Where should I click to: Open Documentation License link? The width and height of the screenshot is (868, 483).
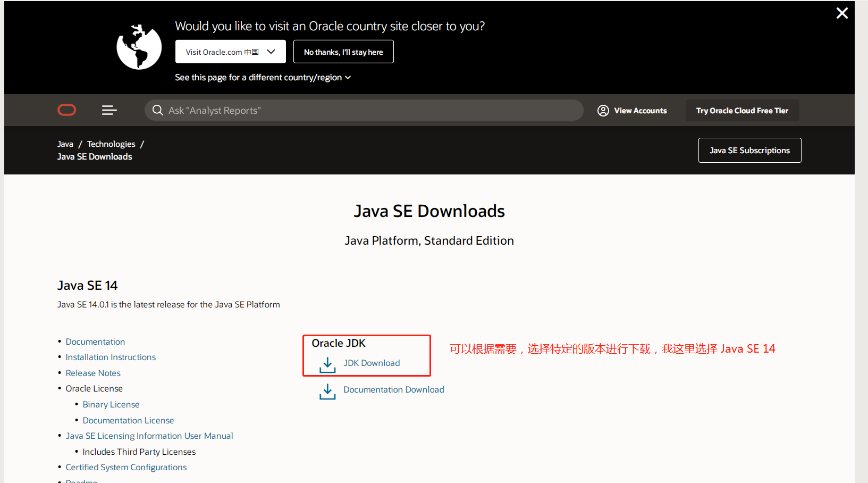[x=129, y=420]
